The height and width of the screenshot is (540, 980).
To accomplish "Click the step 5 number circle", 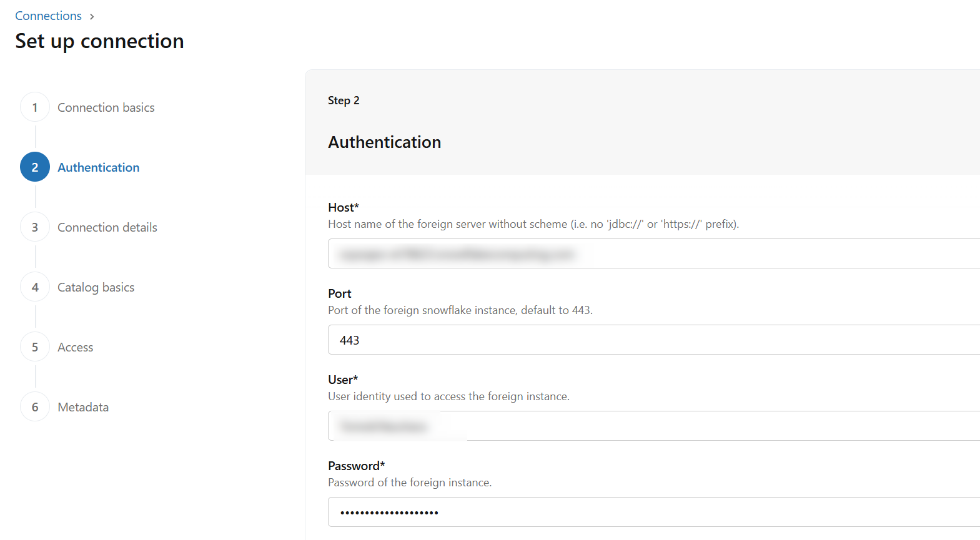I will click(x=35, y=347).
